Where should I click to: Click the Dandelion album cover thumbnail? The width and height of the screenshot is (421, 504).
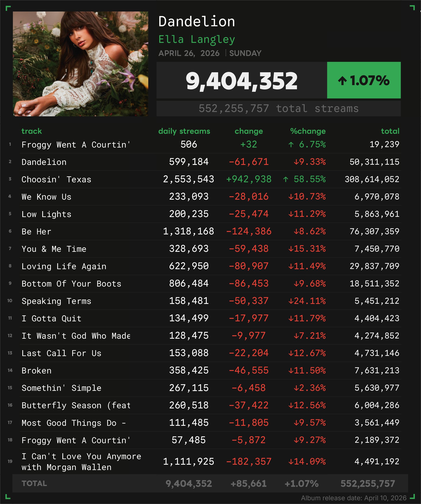pyautogui.click(x=80, y=64)
